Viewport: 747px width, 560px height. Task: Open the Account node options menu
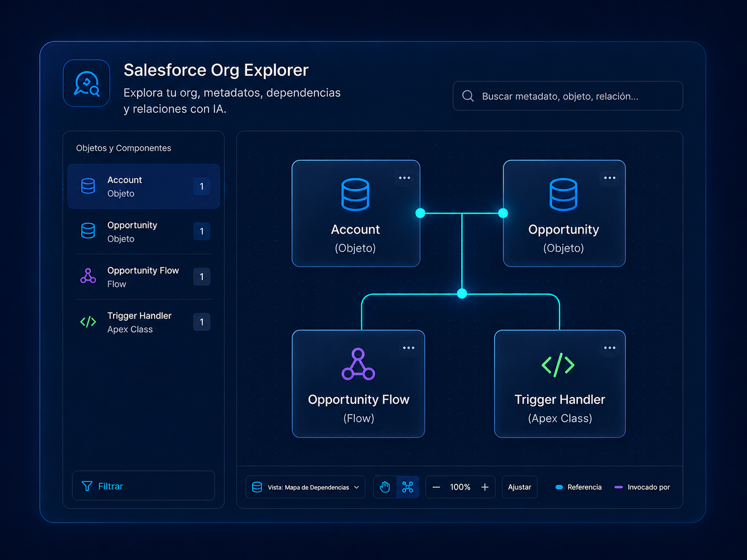(x=404, y=178)
